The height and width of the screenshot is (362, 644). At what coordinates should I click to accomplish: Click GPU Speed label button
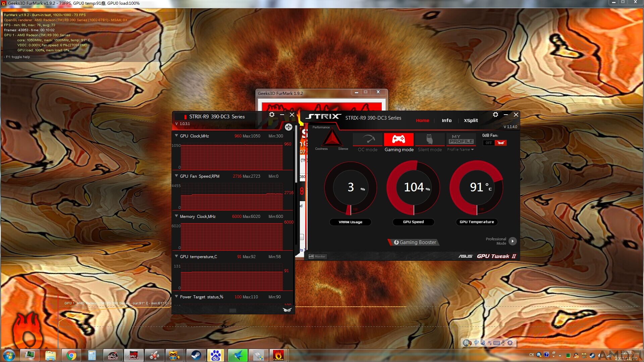point(413,222)
